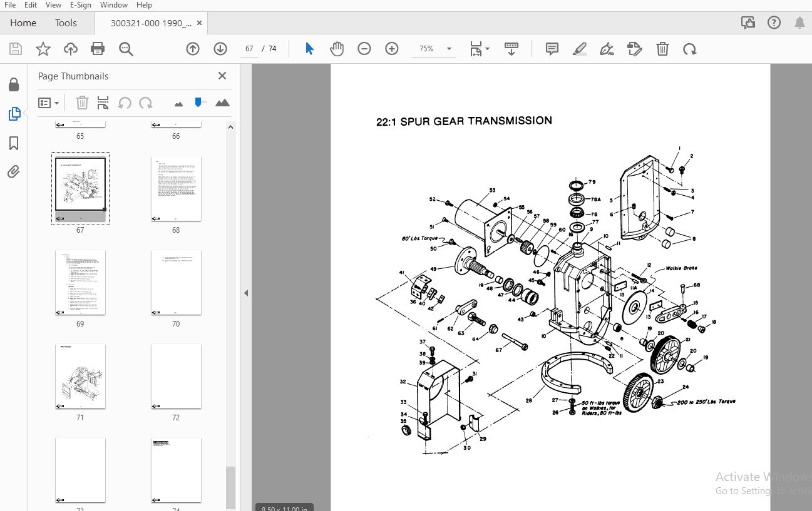Switch to the Tools tab

(66, 23)
